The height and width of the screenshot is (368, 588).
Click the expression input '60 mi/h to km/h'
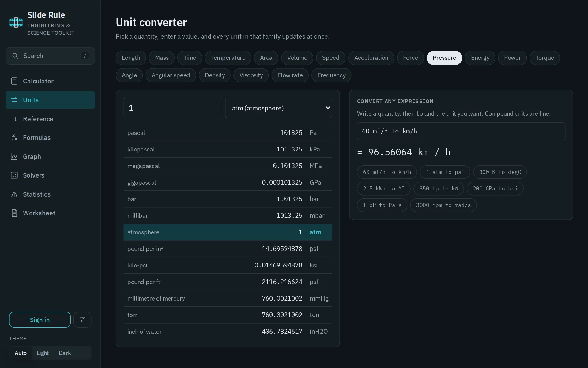[x=461, y=131]
